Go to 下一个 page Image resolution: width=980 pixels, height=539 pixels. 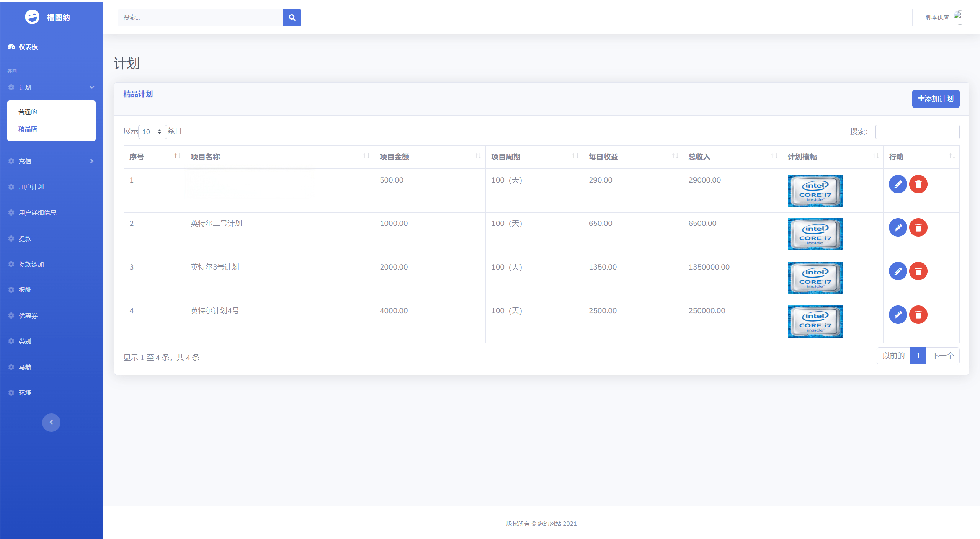[x=942, y=356]
